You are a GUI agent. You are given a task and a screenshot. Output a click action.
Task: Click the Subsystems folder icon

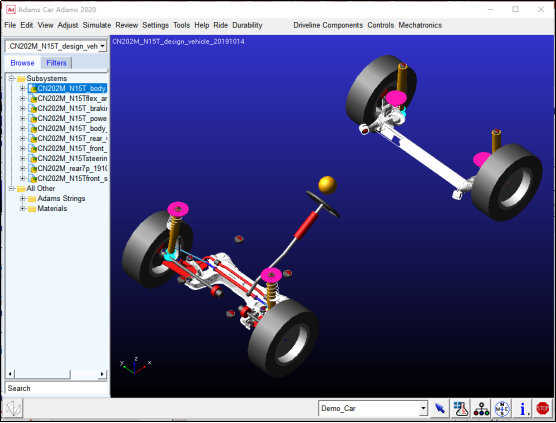tap(21, 78)
